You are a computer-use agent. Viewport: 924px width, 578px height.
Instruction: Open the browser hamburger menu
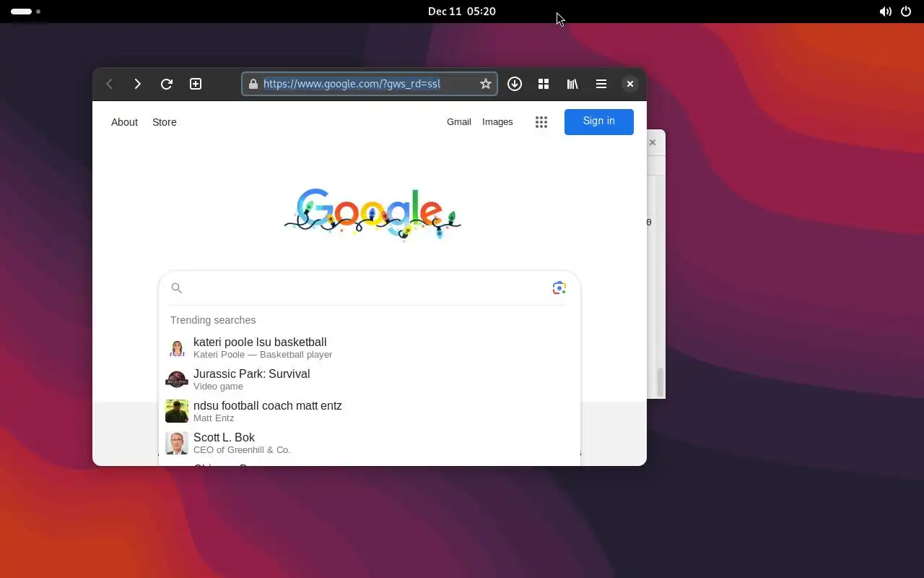pos(601,84)
